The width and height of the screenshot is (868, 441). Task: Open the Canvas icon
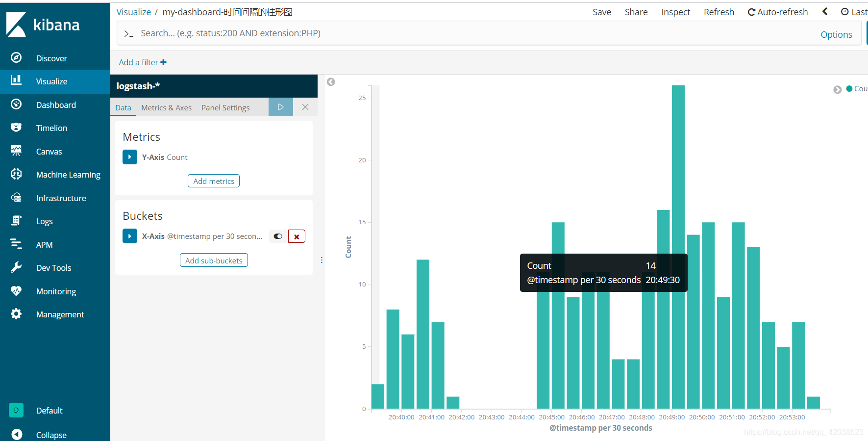pos(16,151)
